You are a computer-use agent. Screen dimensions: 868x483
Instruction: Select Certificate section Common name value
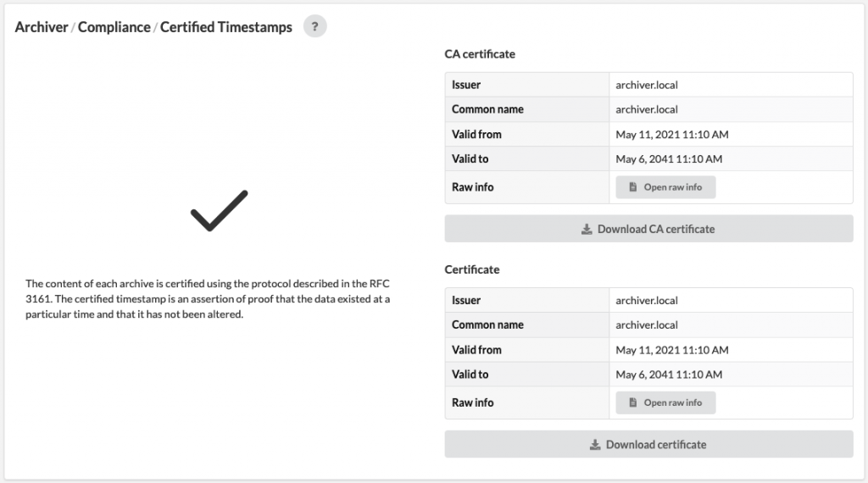coord(647,325)
